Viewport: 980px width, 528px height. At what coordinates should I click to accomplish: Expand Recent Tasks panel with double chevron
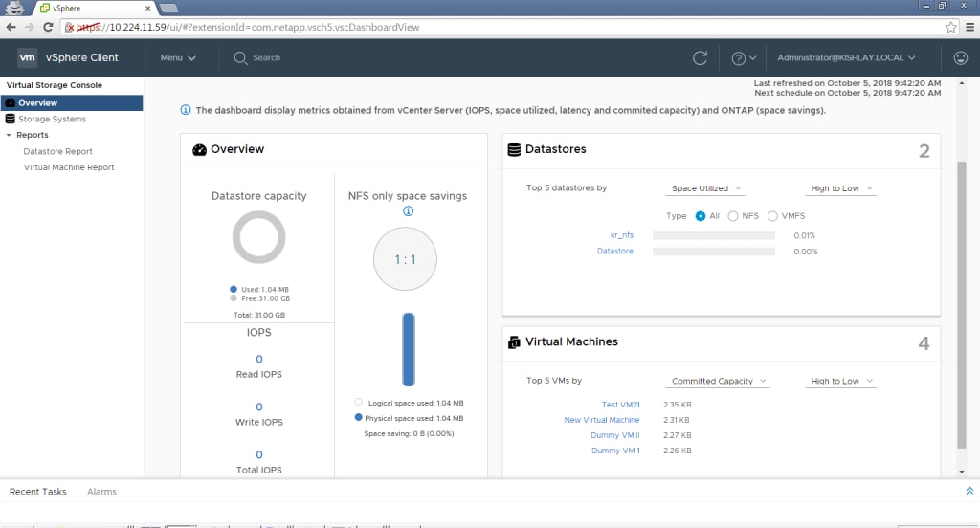point(969,491)
